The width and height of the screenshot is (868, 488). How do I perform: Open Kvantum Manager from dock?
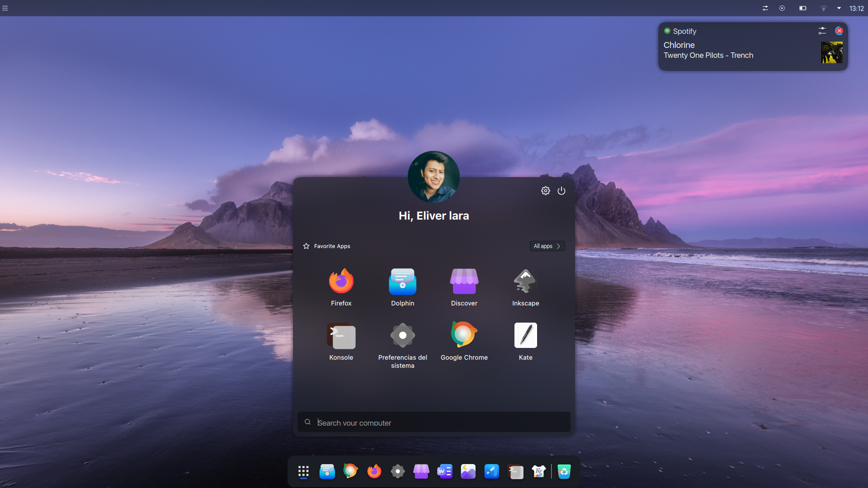pos(538,472)
